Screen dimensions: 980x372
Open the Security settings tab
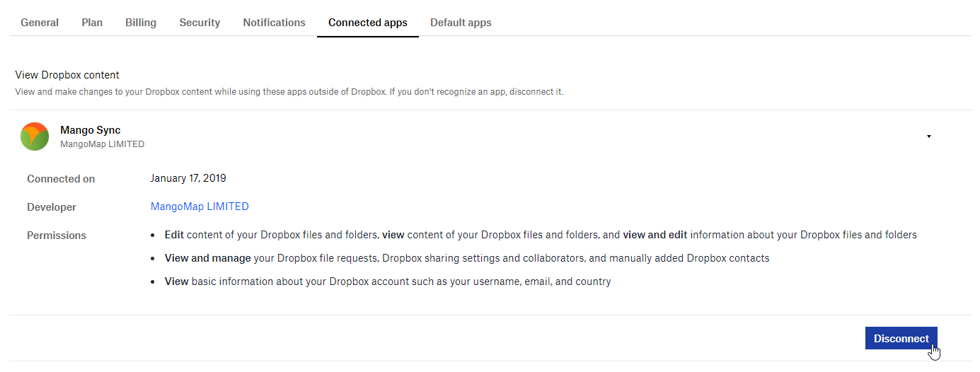coord(200,23)
